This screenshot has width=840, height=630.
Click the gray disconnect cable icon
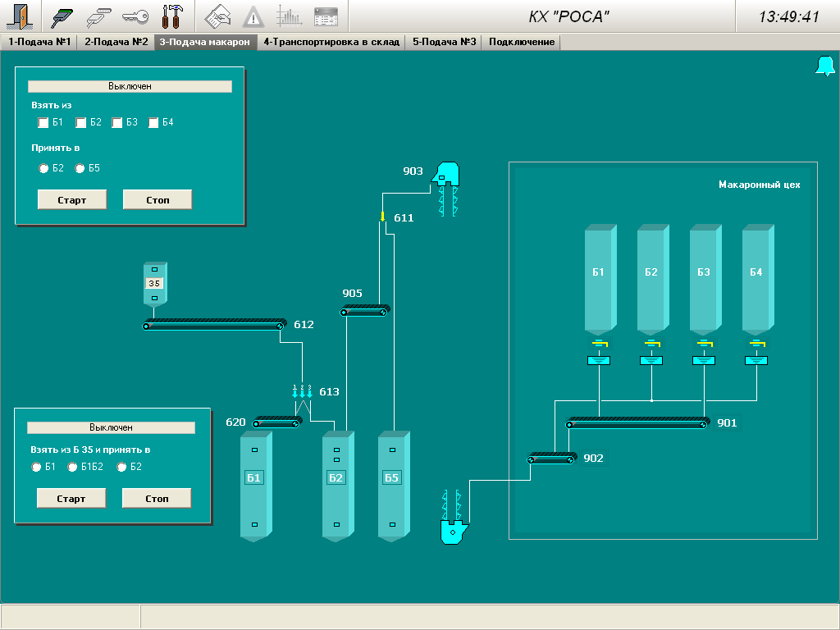tap(98, 16)
